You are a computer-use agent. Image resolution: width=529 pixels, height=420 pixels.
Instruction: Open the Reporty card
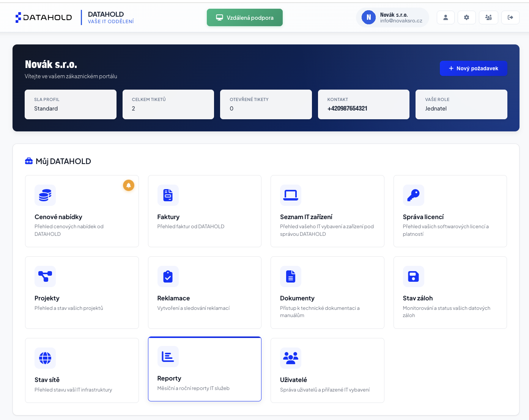point(205,369)
